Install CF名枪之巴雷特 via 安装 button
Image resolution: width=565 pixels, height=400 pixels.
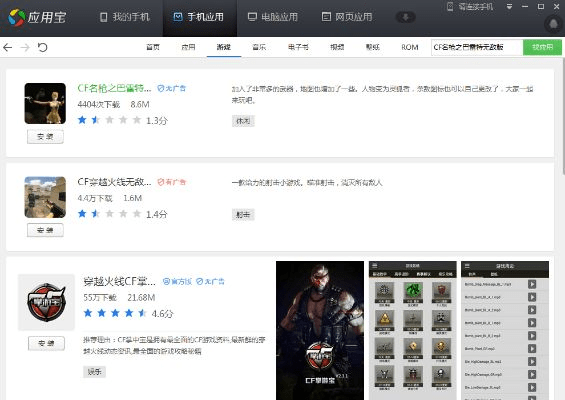point(45,137)
